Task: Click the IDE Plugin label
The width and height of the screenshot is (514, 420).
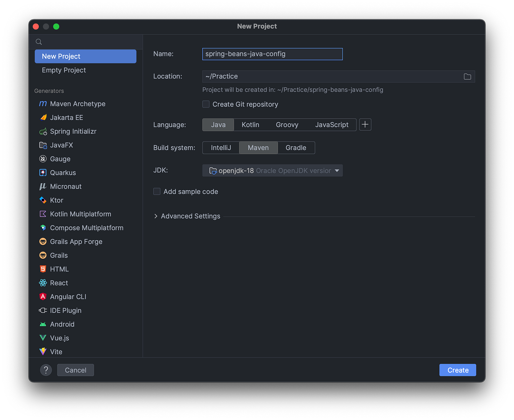Action: (x=66, y=310)
